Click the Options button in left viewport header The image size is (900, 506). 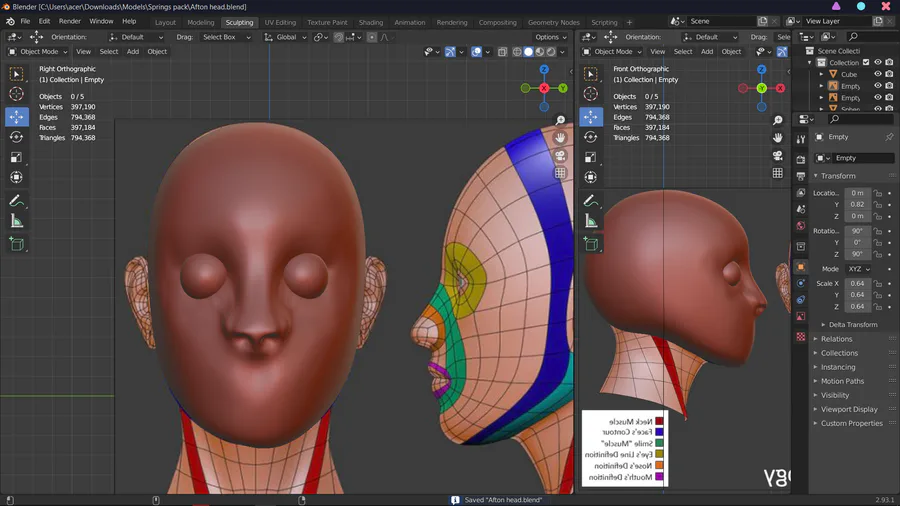tap(550, 37)
